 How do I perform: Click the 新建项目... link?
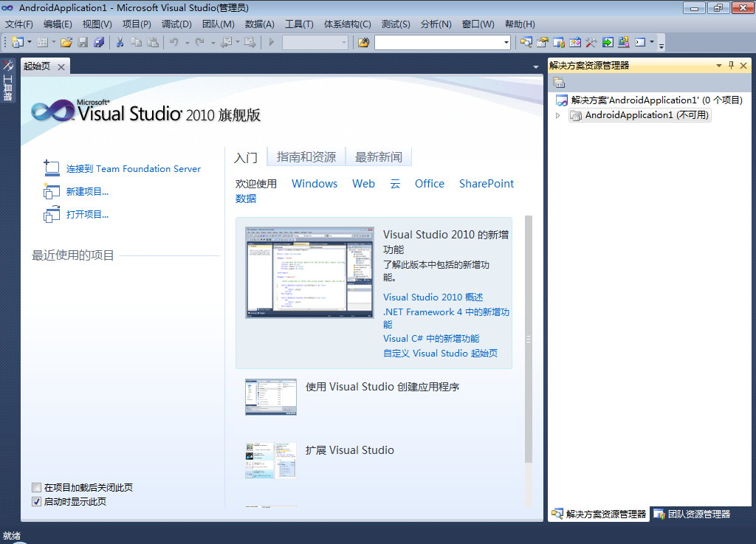(x=87, y=191)
